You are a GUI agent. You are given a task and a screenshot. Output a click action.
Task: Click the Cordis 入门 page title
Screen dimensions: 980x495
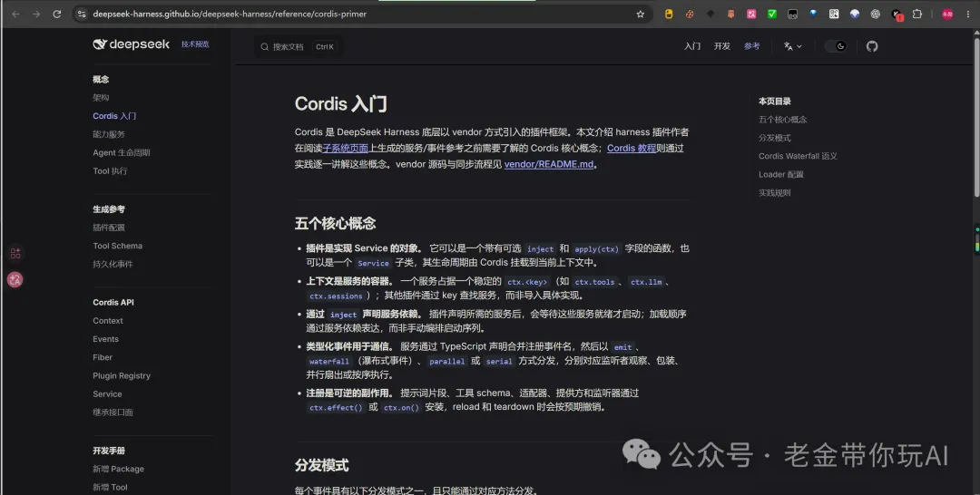340,103
